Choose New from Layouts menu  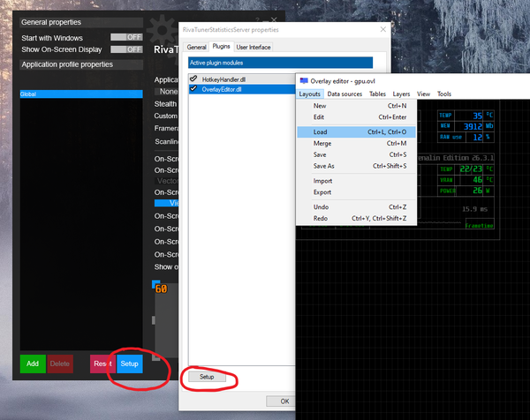click(x=356, y=106)
